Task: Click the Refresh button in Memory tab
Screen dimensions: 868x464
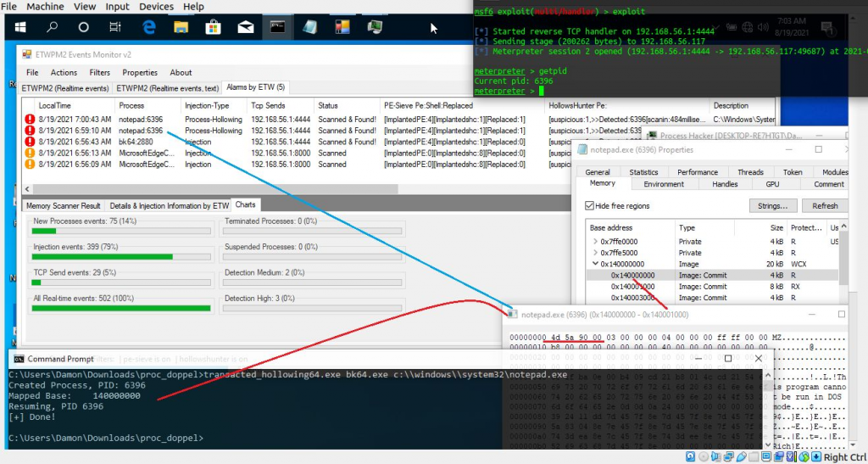Action: [824, 206]
